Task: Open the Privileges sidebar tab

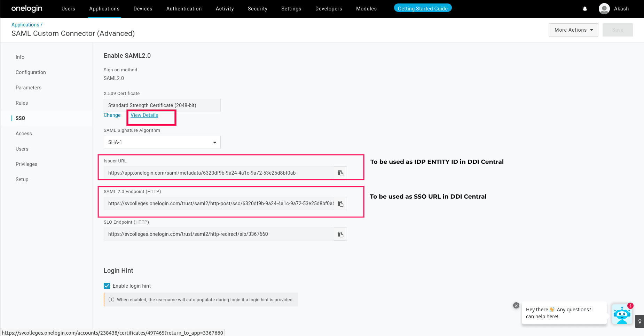Action: point(26,164)
